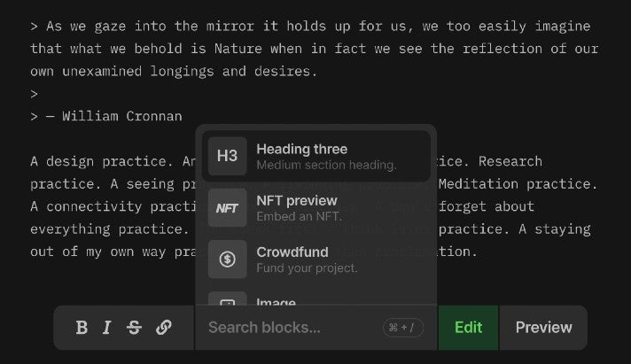Click the paragraph starting "A design practice"
This screenshot has height=364, width=631.
(108, 162)
